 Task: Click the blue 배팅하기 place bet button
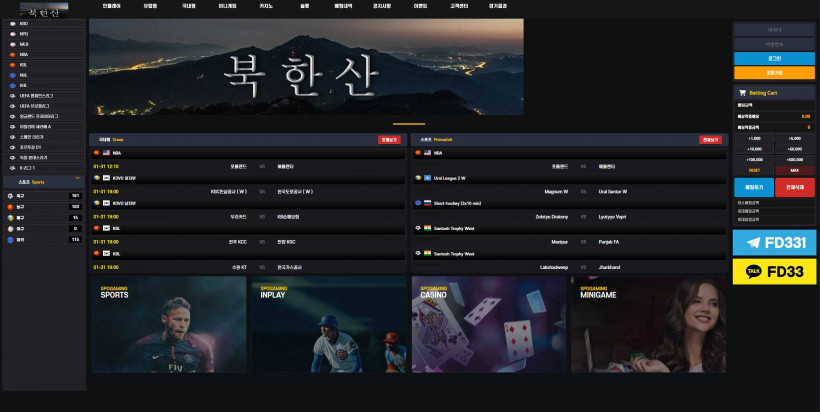point(754,187)
